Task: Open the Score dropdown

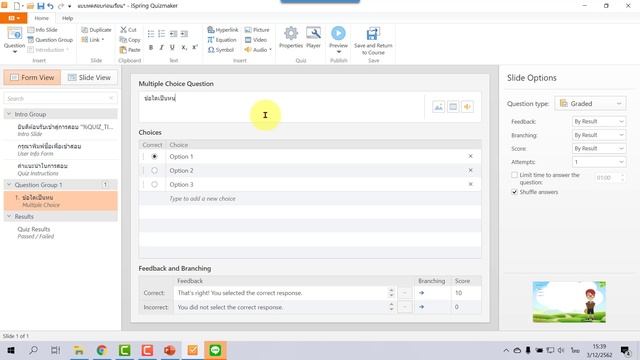Action: (599, 148)
